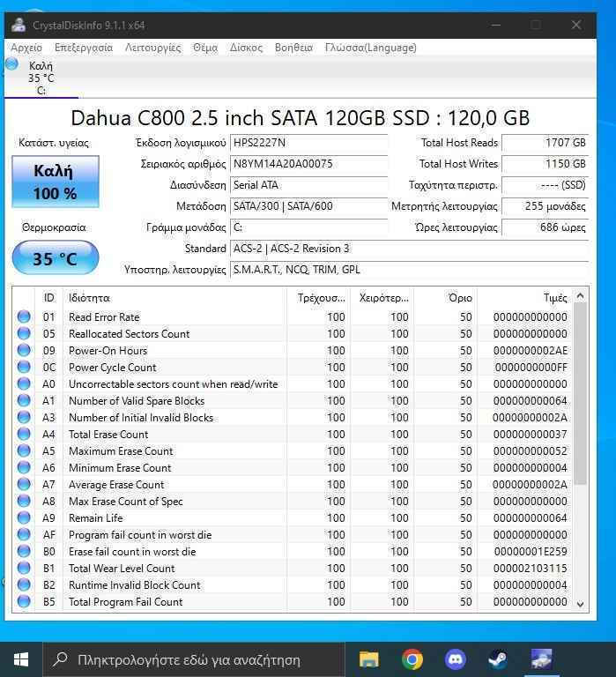The image size is (616, 677).
Task: Select the Power-On Hours attribute name
Action: [108, 351]
